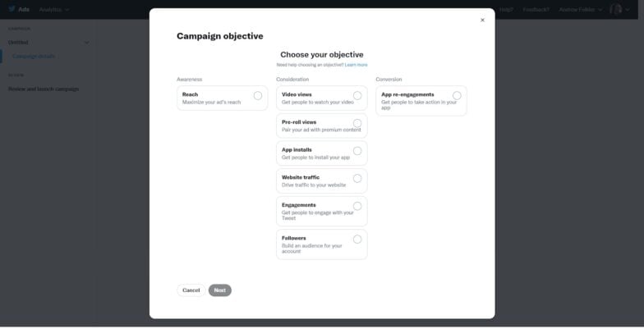The height and width of the screenshot is (329, 644).
Task: Click the Next button
Action: pyautogui.click(x=220, y=290)
